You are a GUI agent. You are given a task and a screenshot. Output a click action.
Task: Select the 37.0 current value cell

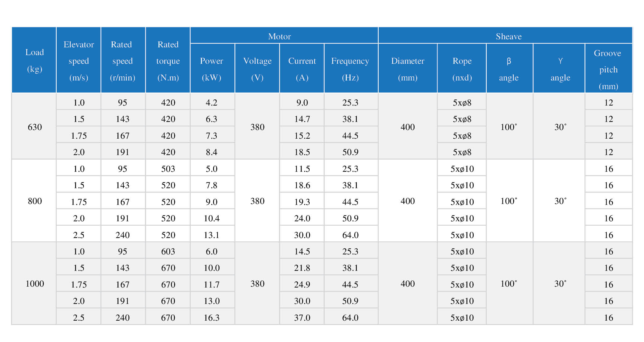coord(302,317)
